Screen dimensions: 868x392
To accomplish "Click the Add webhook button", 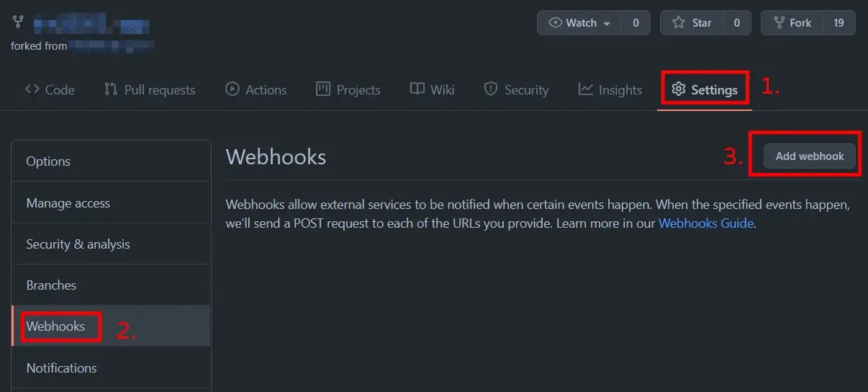I will pyautogui.click(x=809, y=156).
